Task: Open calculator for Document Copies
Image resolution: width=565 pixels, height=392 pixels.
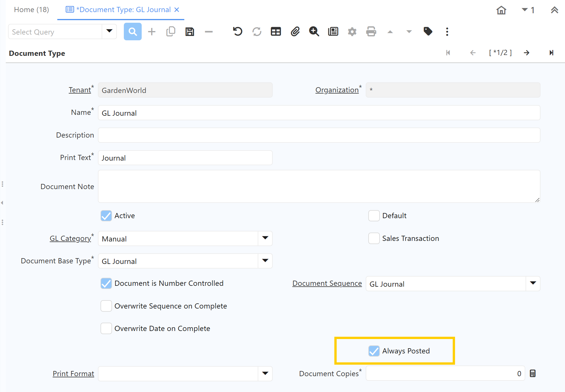Action: pos(532,374)
